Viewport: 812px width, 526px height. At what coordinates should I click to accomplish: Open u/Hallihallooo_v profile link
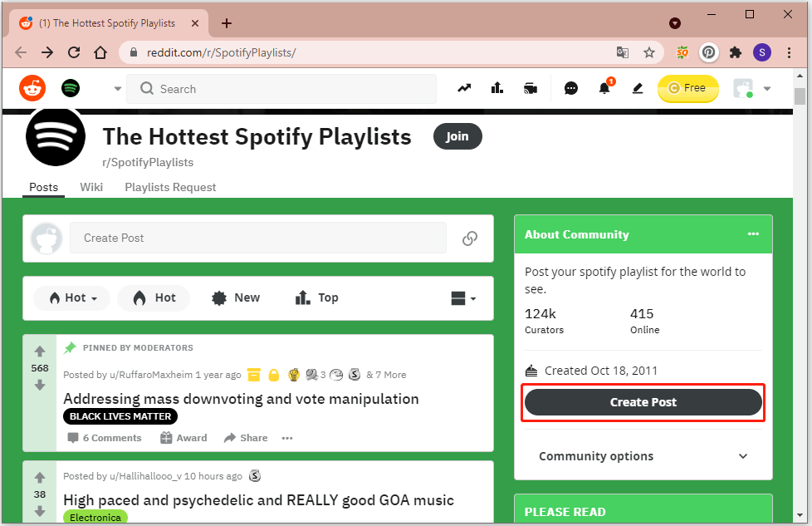coord(145,476)
